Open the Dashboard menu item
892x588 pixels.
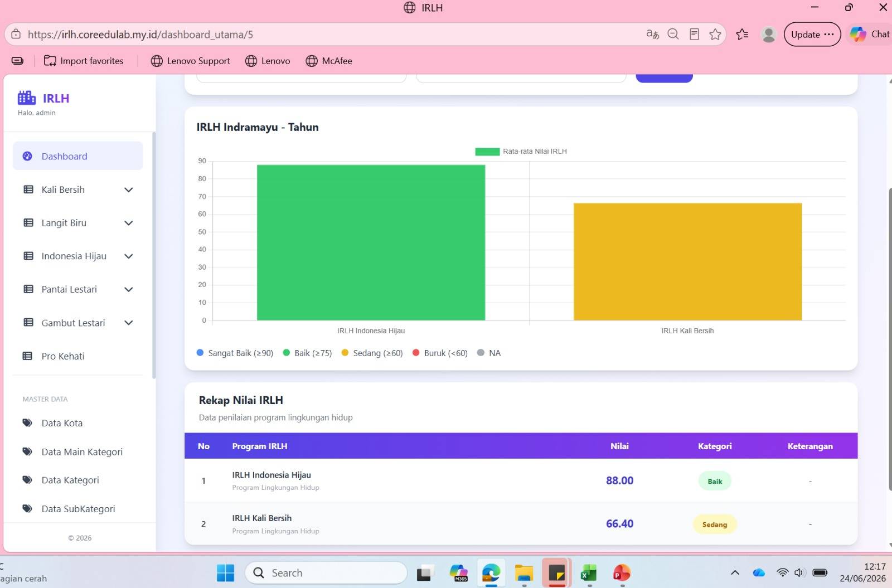coord(77,156)
